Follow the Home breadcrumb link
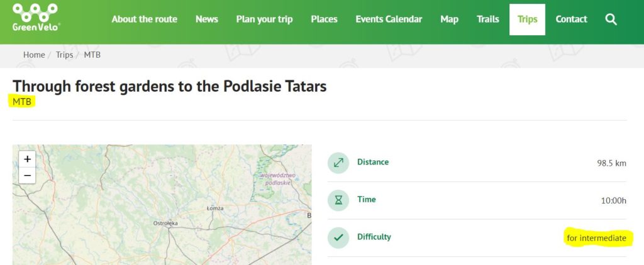 coord(34,55)
